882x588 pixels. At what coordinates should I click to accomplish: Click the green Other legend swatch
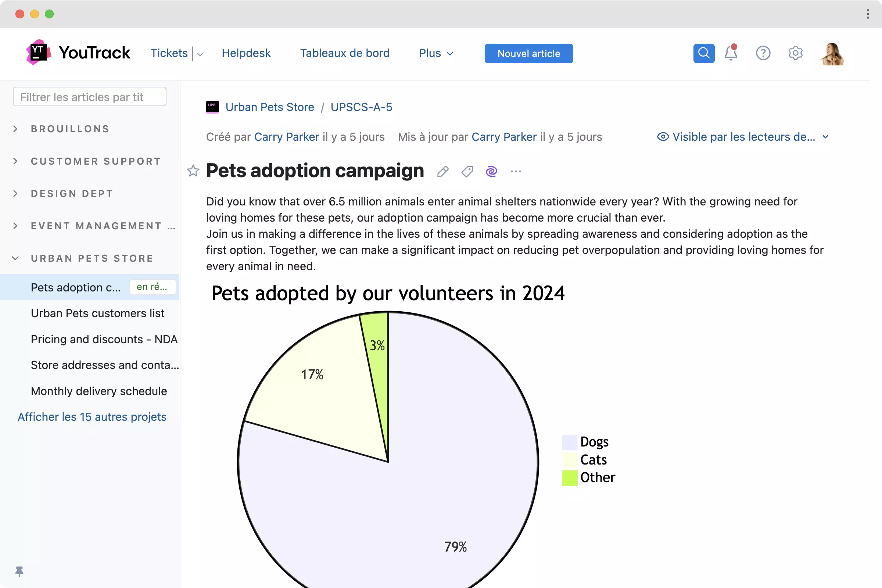[x=569, y=478]
